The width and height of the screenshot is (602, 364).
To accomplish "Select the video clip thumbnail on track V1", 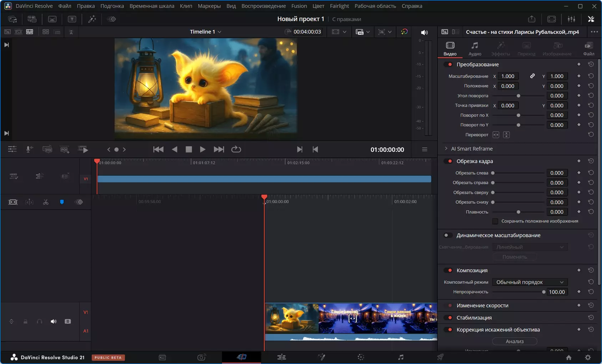I will click(351, 318).
